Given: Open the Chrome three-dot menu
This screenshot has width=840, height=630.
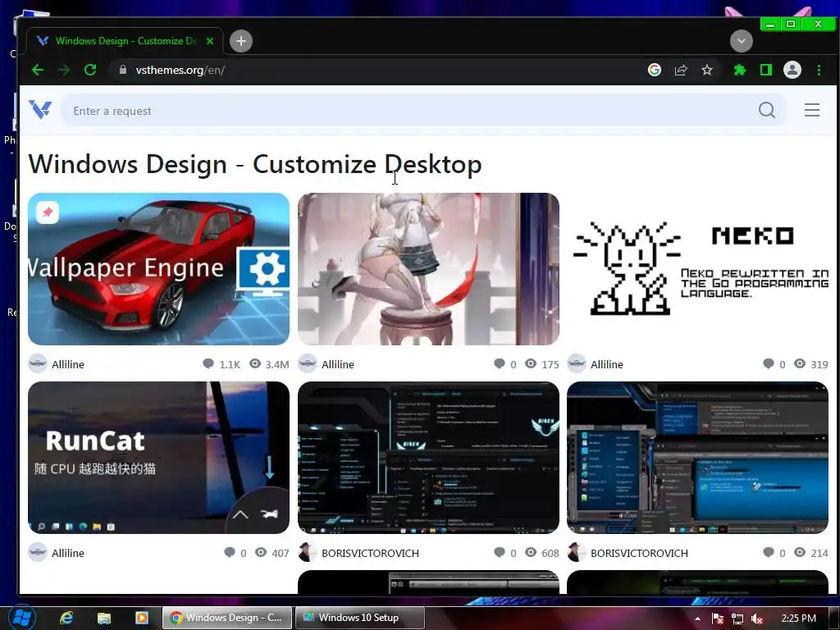Looking at the screenshot, I should (x=819, y=70).
